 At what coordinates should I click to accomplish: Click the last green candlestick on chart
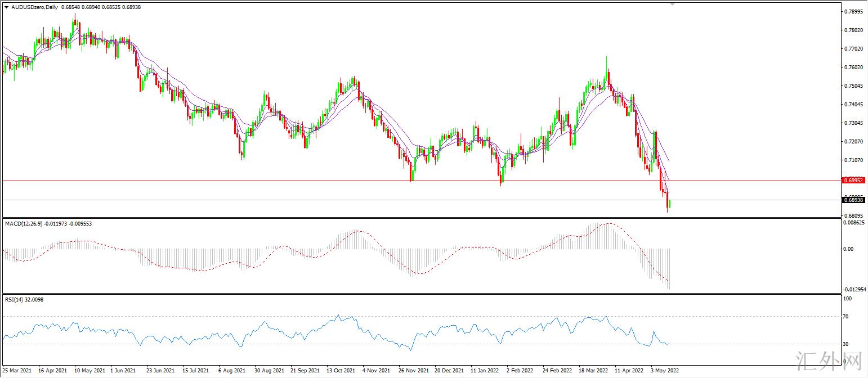pyautogui.click(x=670, y=203)
